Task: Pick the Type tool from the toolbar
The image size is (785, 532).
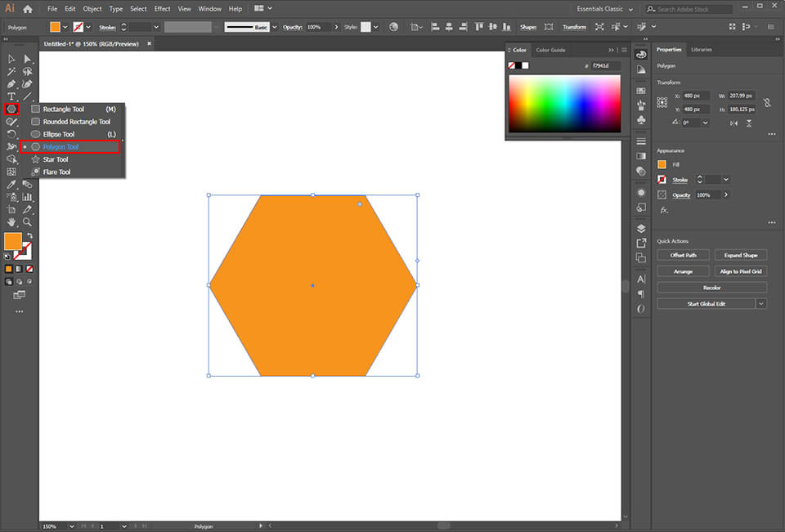Action: [x=11, y=94]
